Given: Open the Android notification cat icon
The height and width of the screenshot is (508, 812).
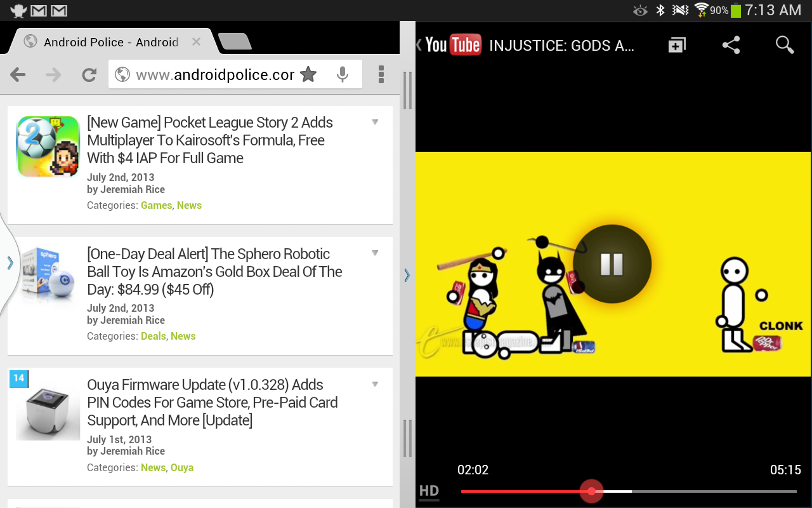Looking at the screenshot, I should click(18, 10).
